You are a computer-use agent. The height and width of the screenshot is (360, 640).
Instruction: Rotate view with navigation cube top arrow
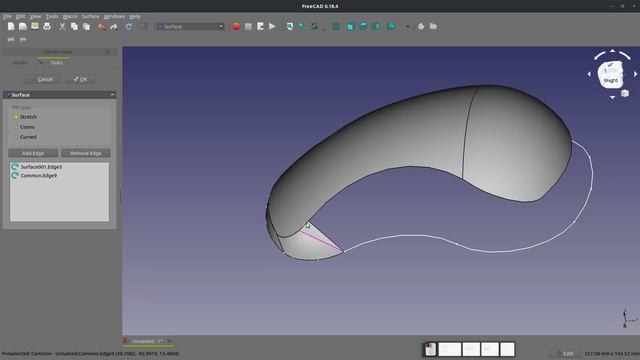[x=612, y=51]
